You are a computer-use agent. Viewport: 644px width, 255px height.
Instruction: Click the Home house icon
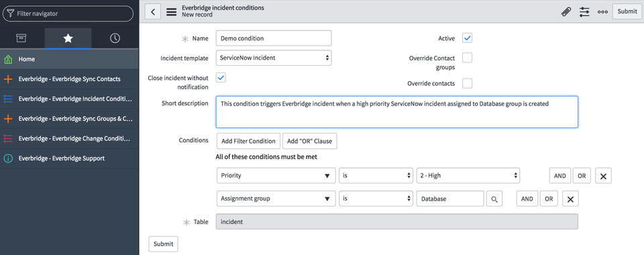click(x=8, y=60)
